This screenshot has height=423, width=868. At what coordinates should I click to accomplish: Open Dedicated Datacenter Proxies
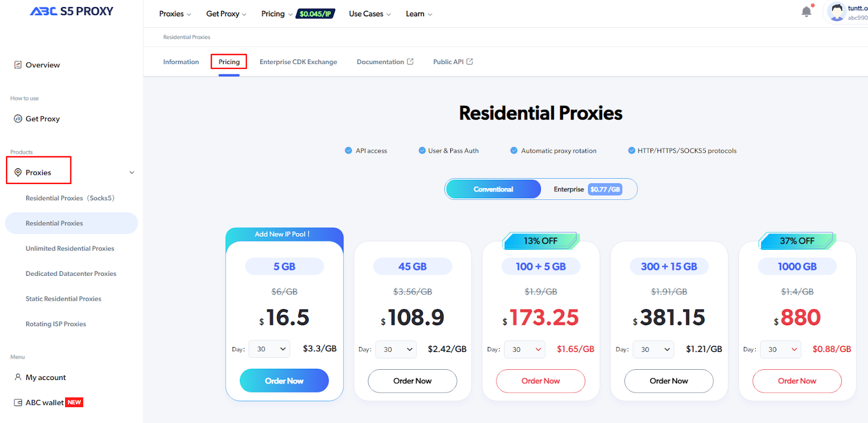tap(71, 274)
